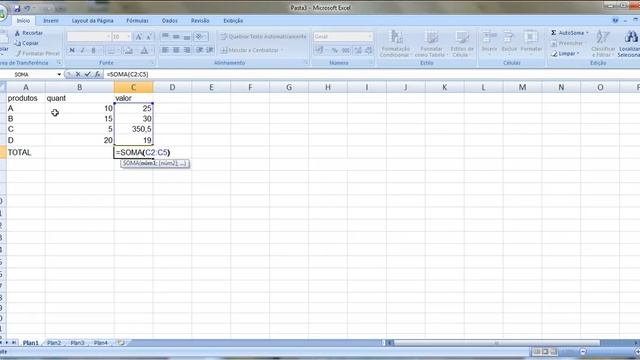This screenshot has width=640, height=360.
Task: Open Insert Function fx dialog
Action: tap(97, 74)
